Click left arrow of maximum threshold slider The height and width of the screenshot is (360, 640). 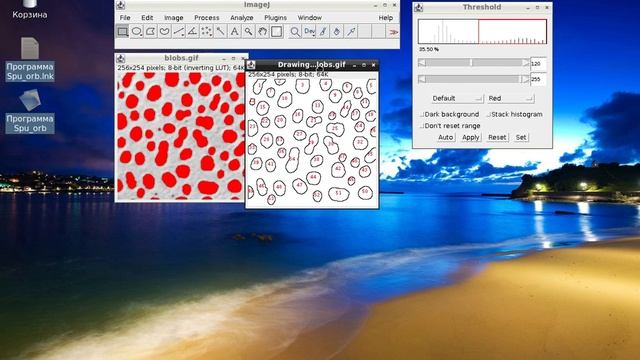(x=422, y=79)
